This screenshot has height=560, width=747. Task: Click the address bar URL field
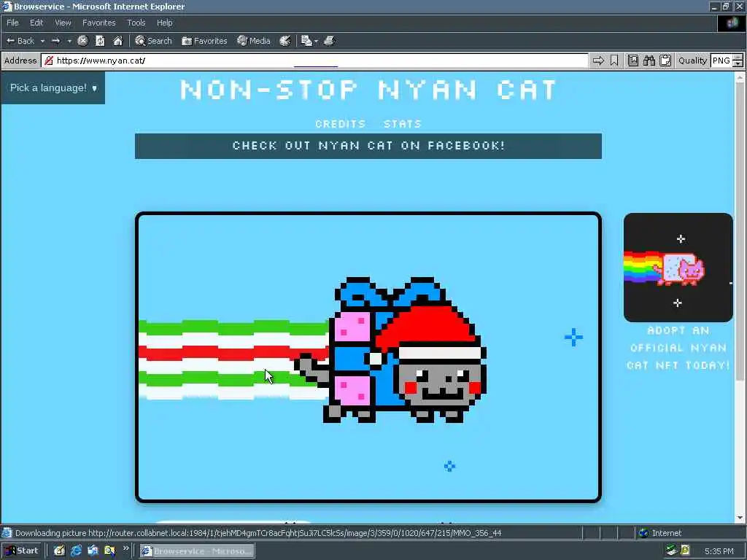[x=314, y=61]
